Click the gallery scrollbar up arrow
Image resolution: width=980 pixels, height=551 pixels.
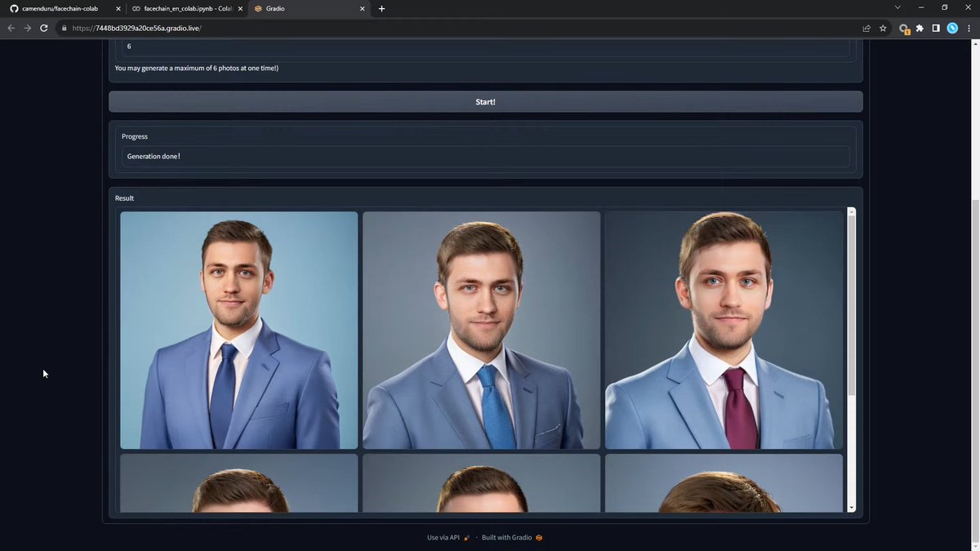click(x=852, y=212)
